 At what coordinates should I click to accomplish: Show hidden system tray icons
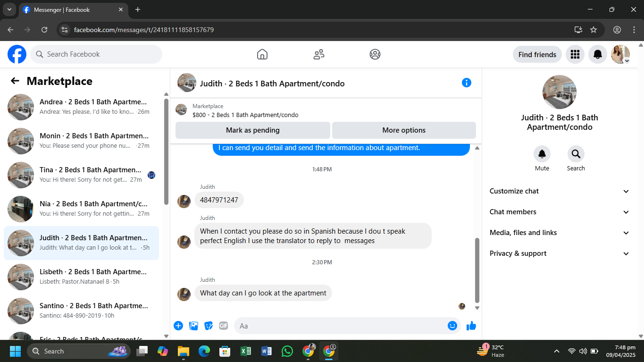557,351
